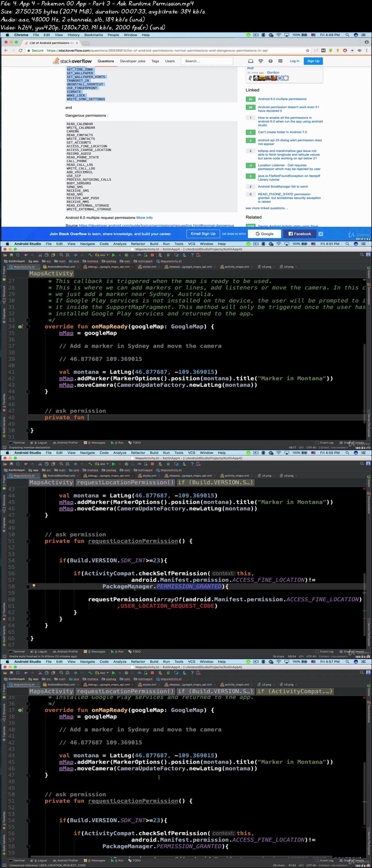Click Cut scissors in 4:51 PM Android Studio toolbar
This screenshot has width=372, height=868.
[40, 255]
